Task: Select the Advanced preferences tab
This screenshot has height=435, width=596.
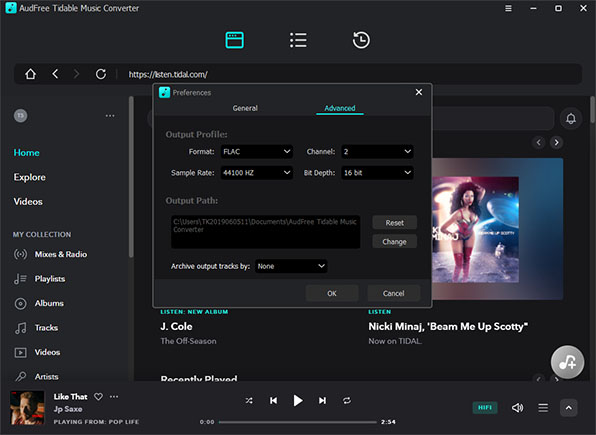Action: 340,108
